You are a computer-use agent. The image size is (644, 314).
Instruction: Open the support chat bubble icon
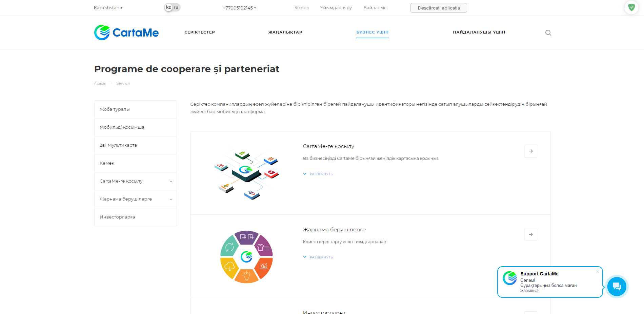click(x=617, y=287)
